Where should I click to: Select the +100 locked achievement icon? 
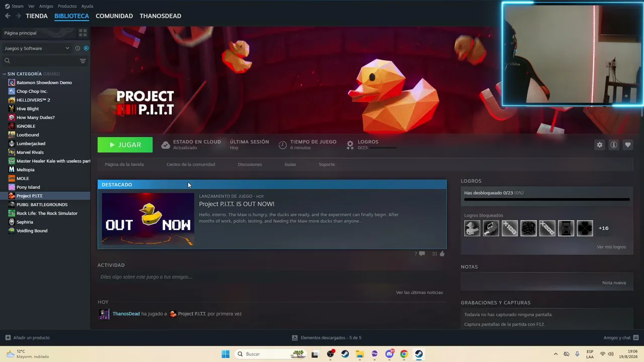point(510,228)
